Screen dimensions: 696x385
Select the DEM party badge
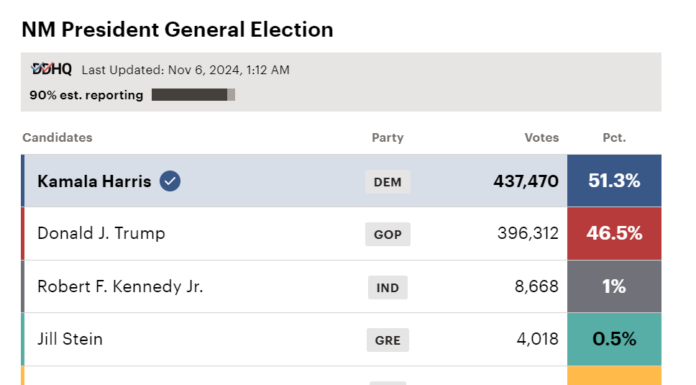[388, 182]
